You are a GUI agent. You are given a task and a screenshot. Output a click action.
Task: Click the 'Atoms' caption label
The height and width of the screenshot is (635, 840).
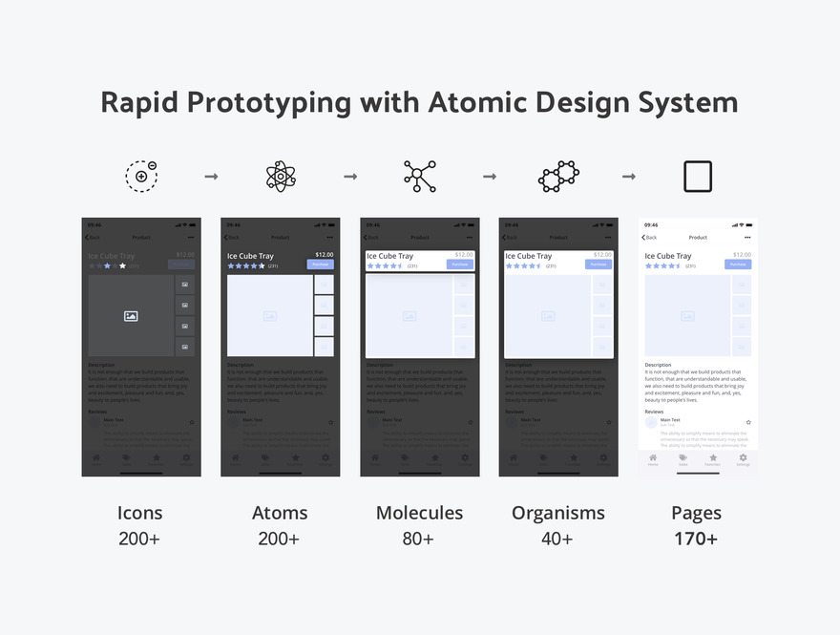click(280, 513)
